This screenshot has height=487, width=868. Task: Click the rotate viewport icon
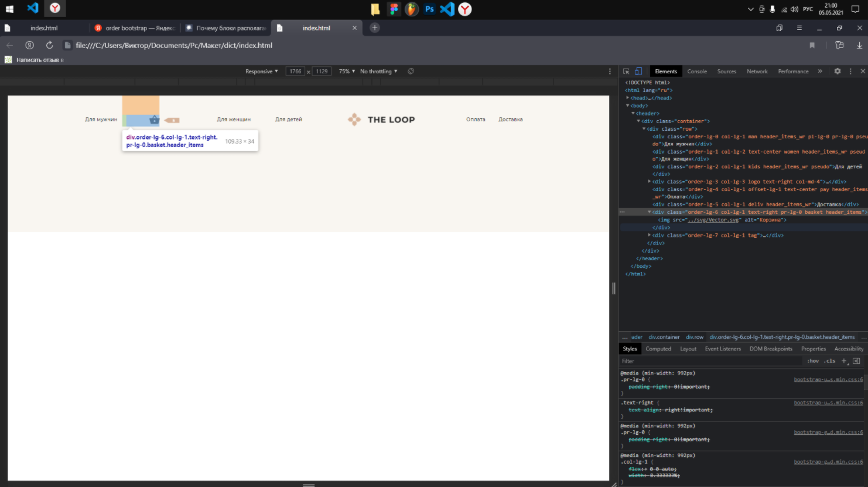(411, 71)
